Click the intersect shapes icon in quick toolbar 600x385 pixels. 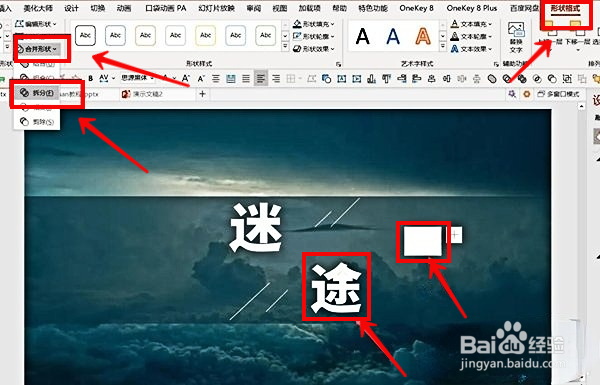pyautogui.click(x=537, y=79)
